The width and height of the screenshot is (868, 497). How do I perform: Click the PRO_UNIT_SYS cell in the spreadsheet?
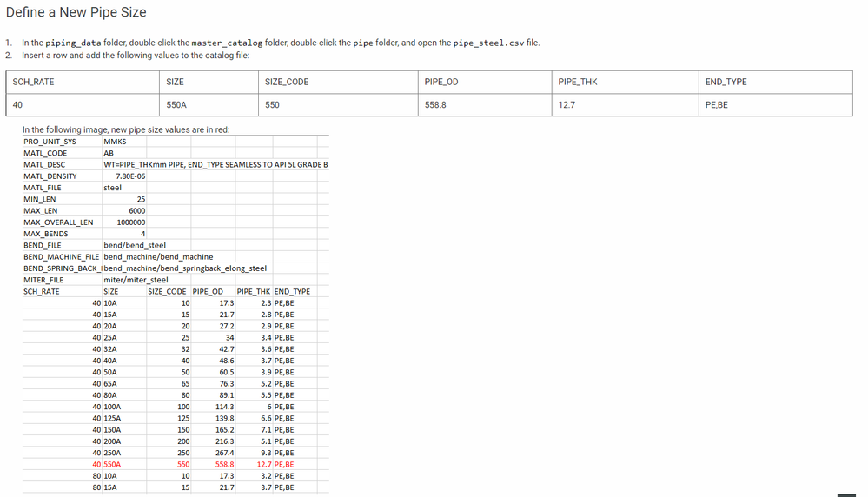pyautogui.click(x=50, y=142)
